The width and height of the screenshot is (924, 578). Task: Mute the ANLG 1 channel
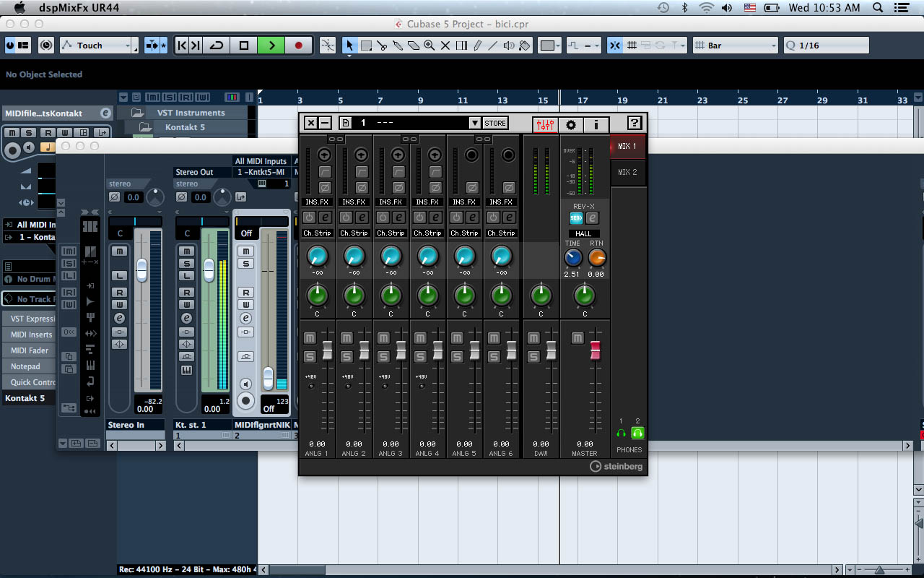pos(310,338)
